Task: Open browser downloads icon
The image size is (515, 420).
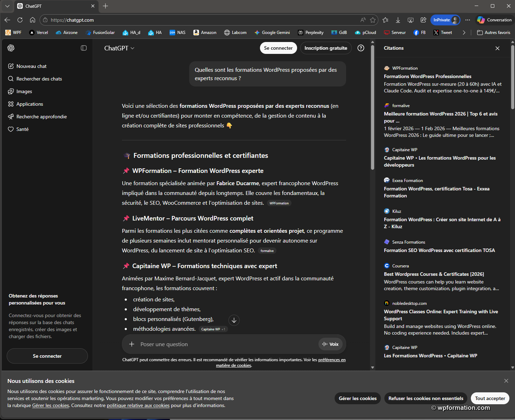Action: [x=398, y=20]
